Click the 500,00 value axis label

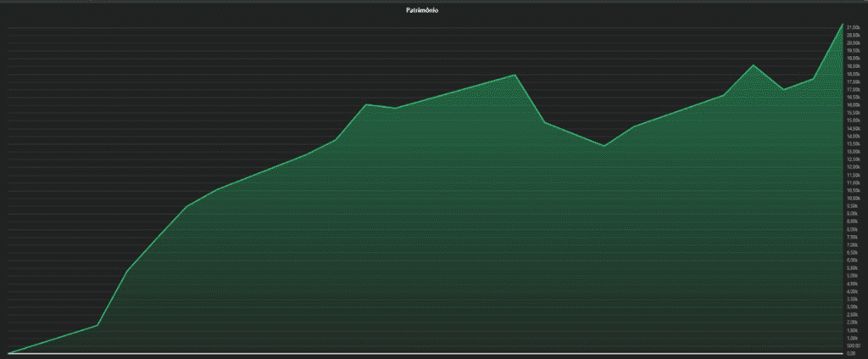[x=854, y=345]
